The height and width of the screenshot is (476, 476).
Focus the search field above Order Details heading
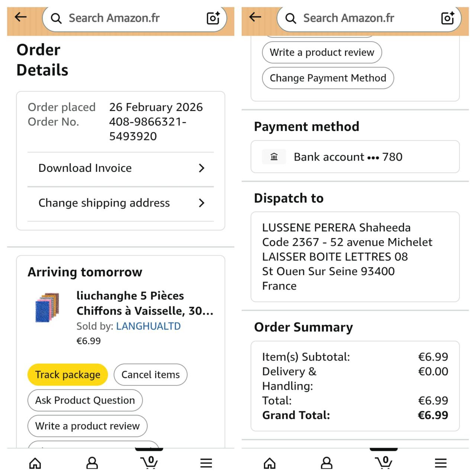(126, 18)
